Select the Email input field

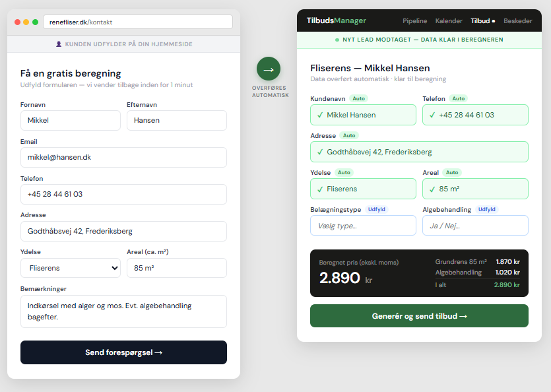pos(123,157)
